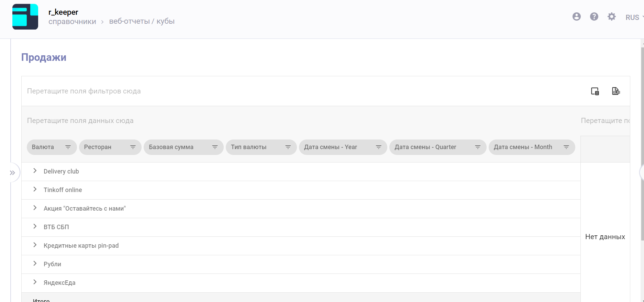Click the r_keeper logo icon
This screenshot has width=644, height=302.
25,17
